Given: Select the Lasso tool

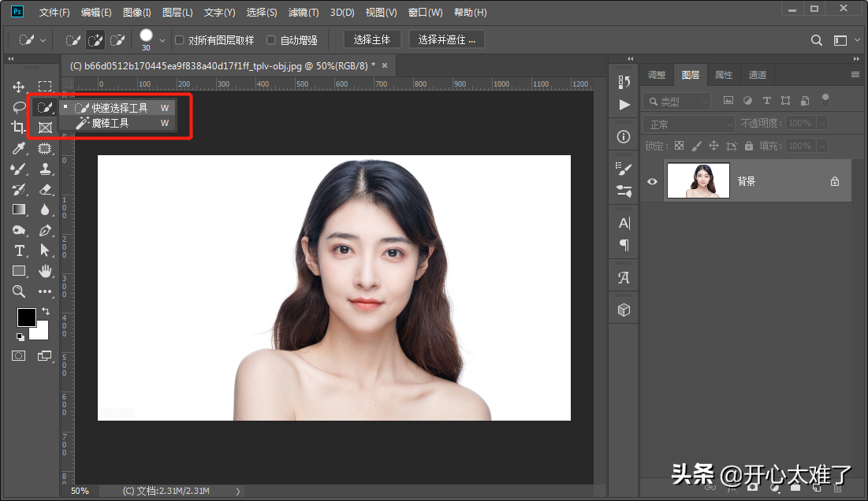Looking at the screenshot, I should (x=19, y=107).
